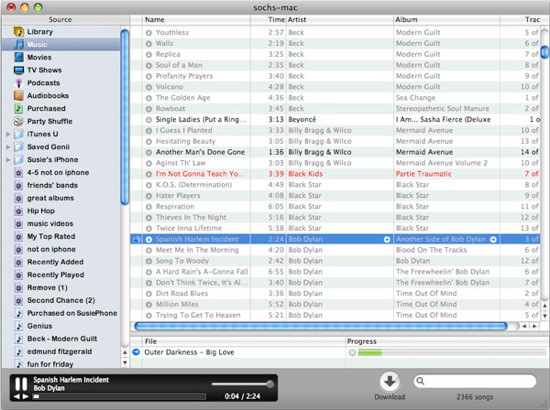Toggle the circle next to Song To Woody
550x410 pixels.
point(149,261)
